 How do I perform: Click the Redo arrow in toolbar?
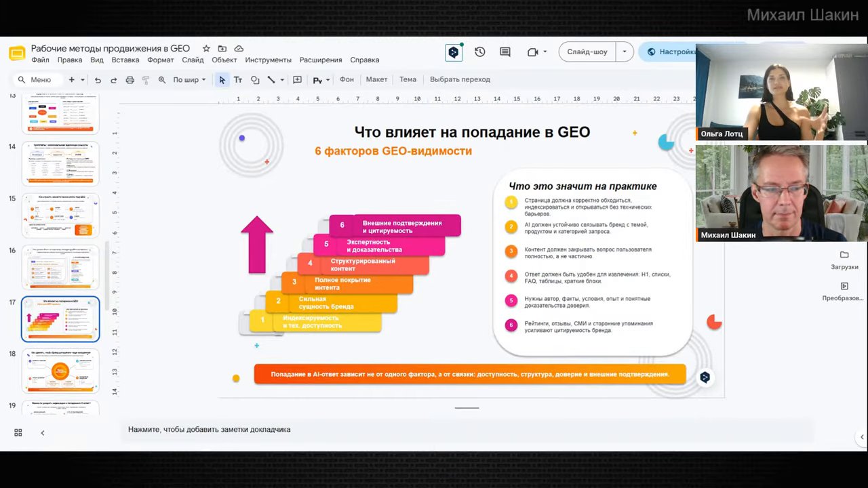pos(113,80)
